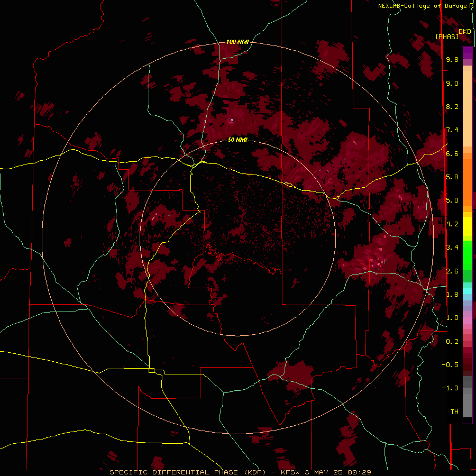
Task: Pick the gray band beside TH
Action: 467,405
